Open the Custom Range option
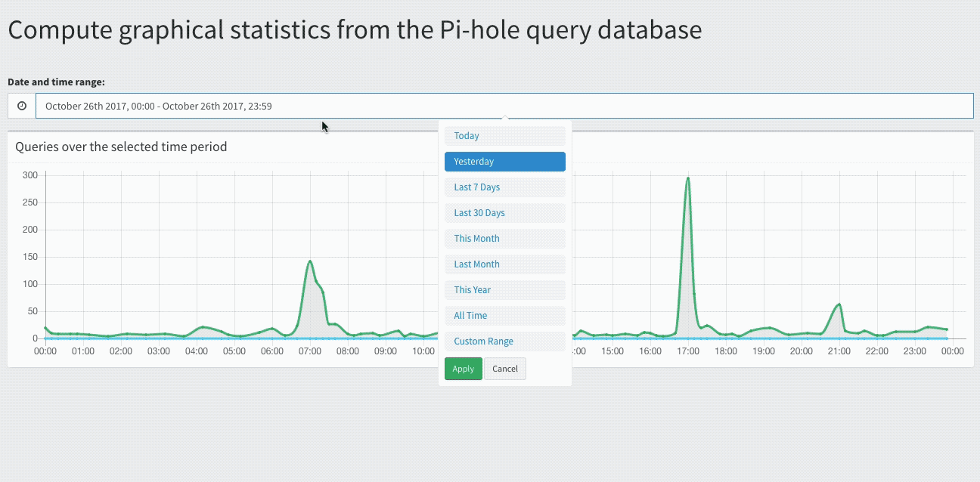This screenshot has width=980, height=482. [x=505, y=341]
